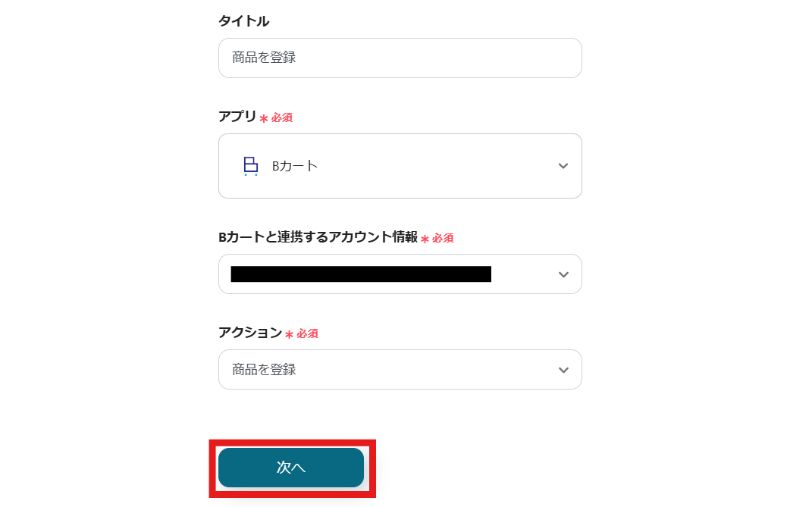Click the red asterisk beside アカウント情報 label
Viewport: 812px width, 507px height.
(x=425, y=239)
